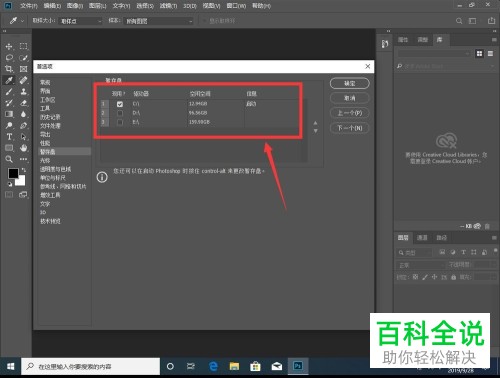Click the background color swatch

21,182
